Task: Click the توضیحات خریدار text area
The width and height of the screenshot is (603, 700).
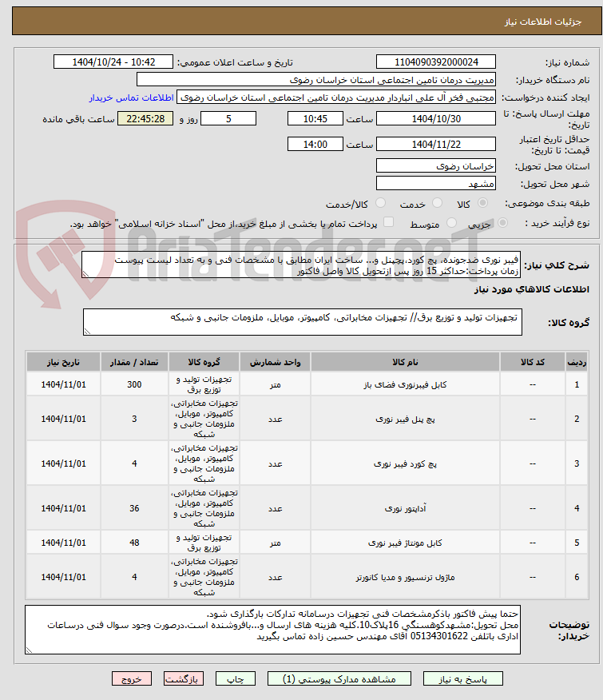Action: point(272,630)
